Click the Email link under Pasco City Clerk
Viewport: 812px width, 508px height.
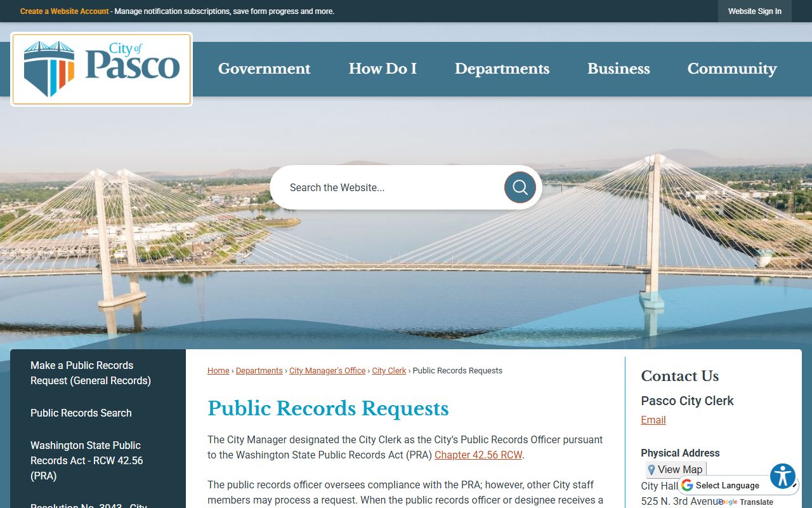pos(653,420)
